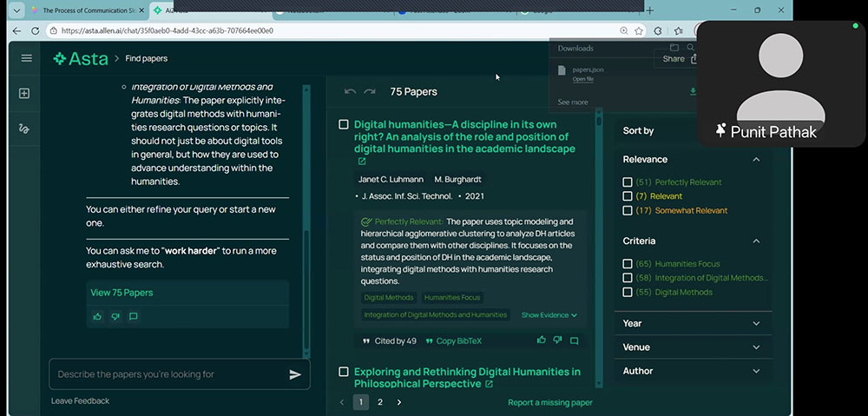Screen dimensions: 868x416
Task: Click thumbs down on the first paper card
Action: tap(557, 340)
